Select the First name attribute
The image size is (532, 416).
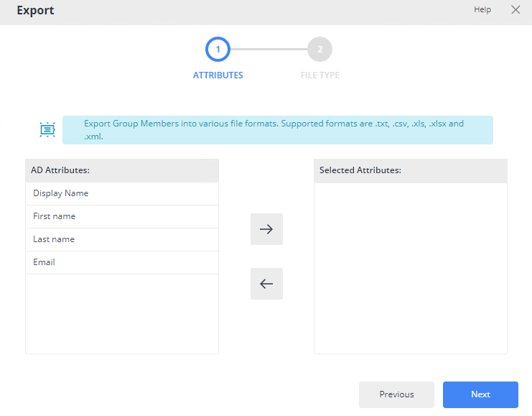(x=122, y=217)
